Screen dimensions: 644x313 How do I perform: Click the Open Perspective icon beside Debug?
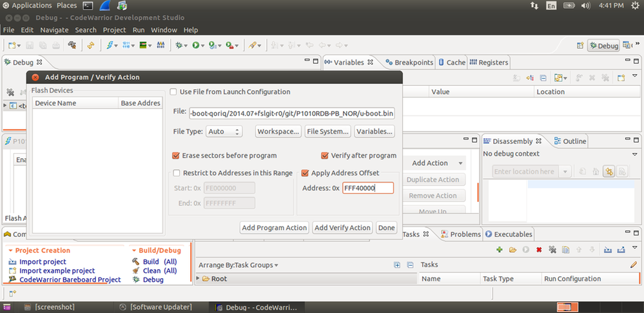click(580, 46)
